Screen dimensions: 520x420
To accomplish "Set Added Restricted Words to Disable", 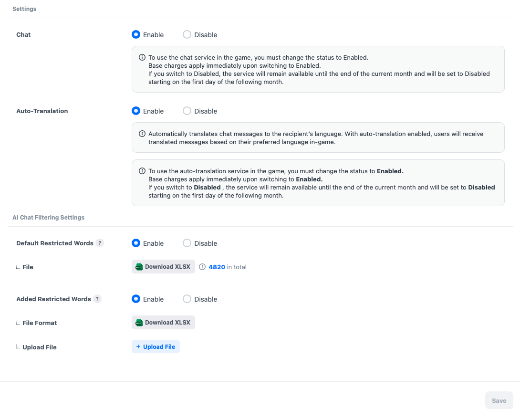I will [187, 299].
